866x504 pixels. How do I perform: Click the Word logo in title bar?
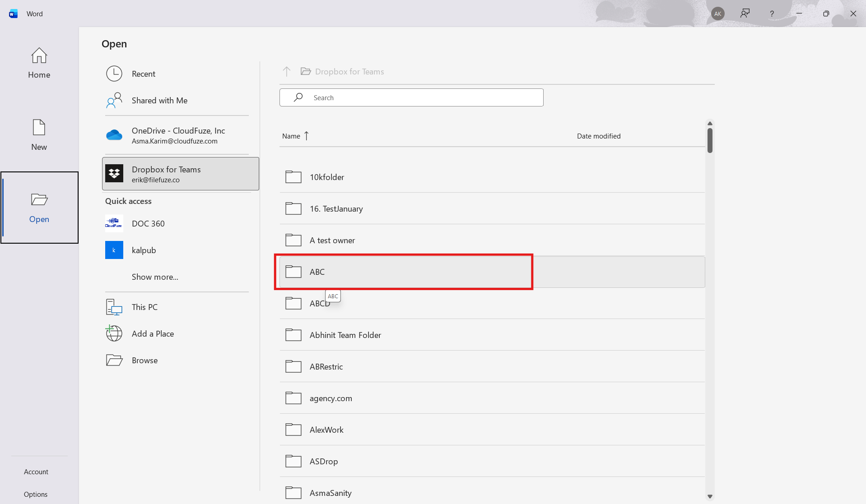13,14
